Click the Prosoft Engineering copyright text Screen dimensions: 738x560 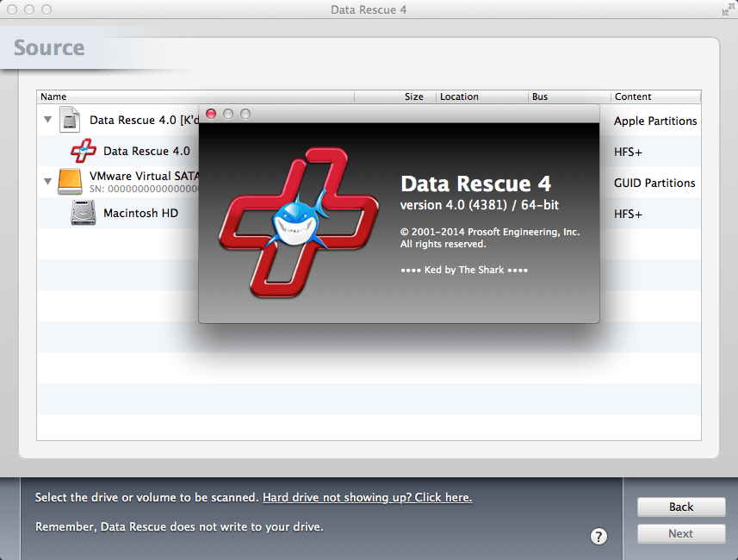(489, 238)
